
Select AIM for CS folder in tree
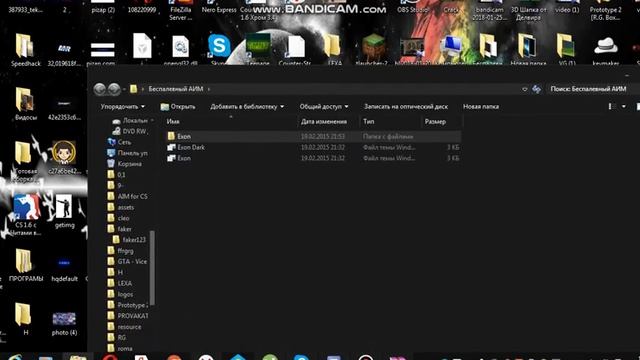(127, 196)
